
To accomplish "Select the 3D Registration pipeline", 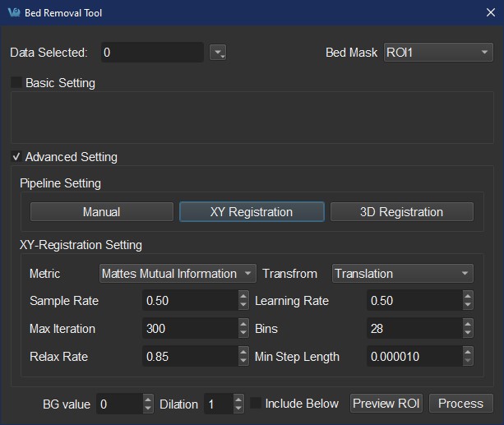I will coord(401,212).
